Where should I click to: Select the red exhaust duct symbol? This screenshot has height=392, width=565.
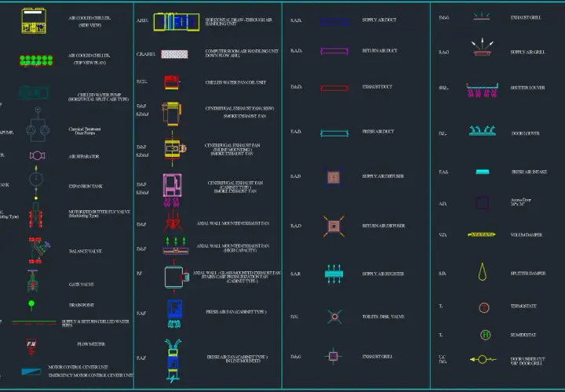pos(334,88)
